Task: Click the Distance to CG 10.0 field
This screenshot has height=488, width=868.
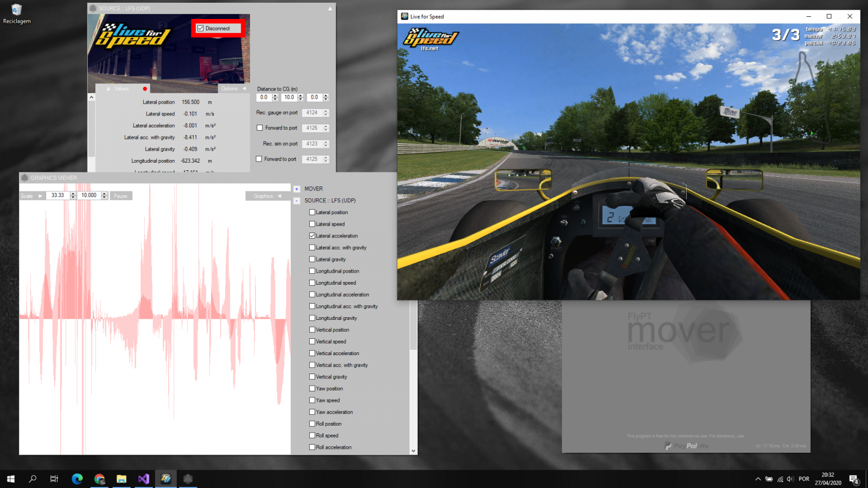Action: pos(289,98)
